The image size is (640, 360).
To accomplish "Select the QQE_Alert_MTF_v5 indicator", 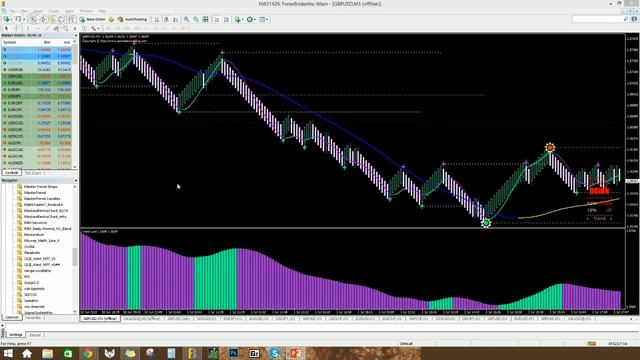I will pos(39,259).
